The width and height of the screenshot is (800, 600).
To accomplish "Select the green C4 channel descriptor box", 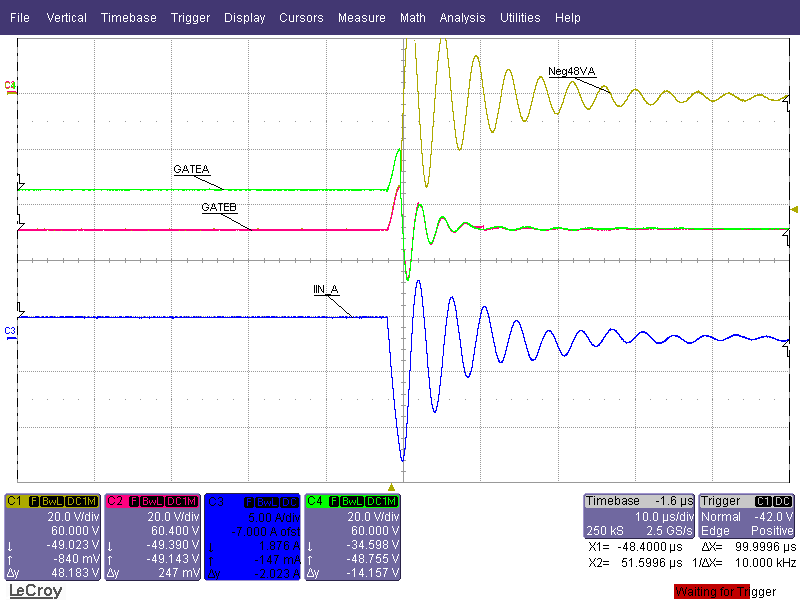I will point(352,536).
